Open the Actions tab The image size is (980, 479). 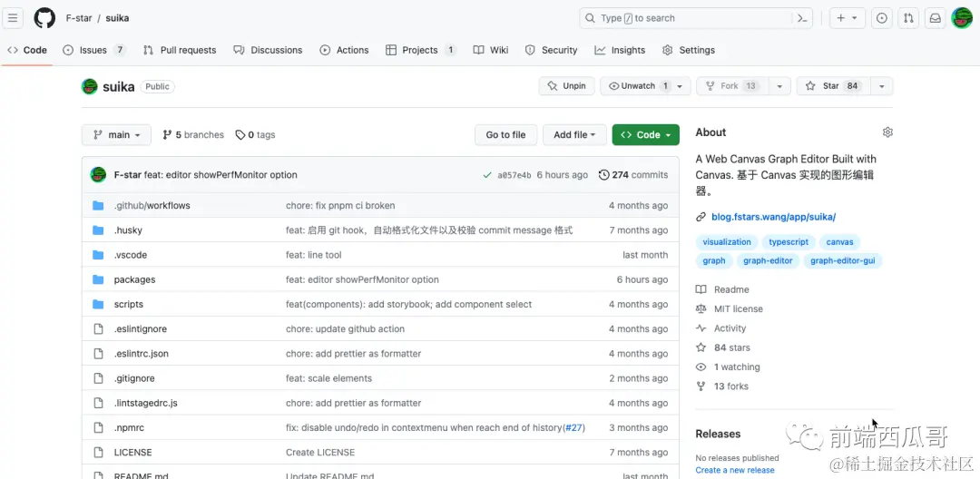[345, 50]
